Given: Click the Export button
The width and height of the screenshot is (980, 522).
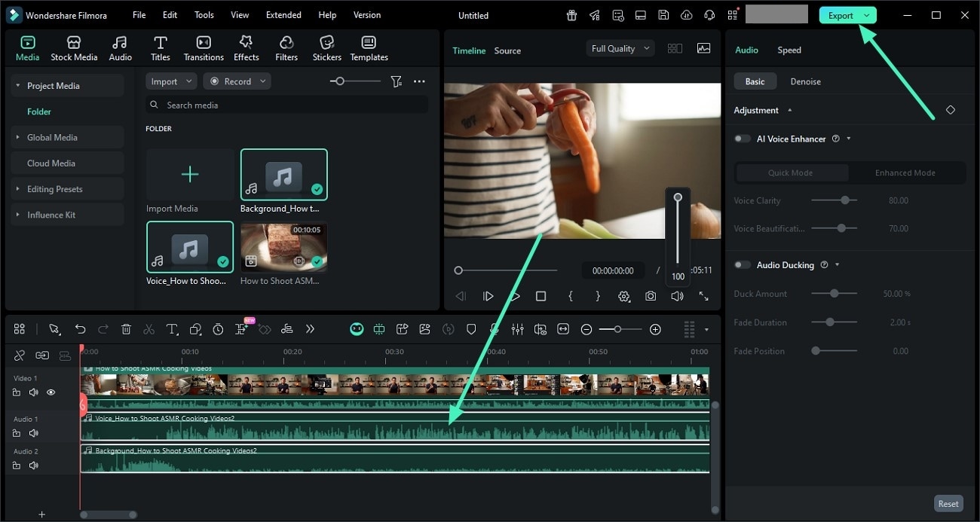Looking at the screenshot, I should (x=842, y=14).
